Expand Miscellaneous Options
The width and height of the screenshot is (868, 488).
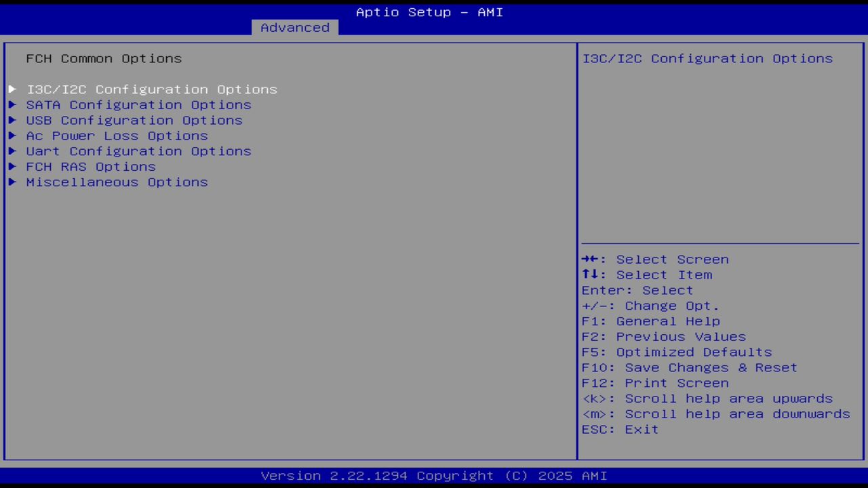(117, 182)
